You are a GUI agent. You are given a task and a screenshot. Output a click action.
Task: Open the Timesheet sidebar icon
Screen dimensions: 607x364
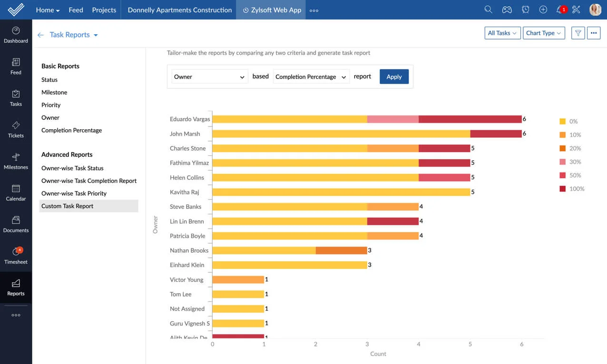point(16,256)
